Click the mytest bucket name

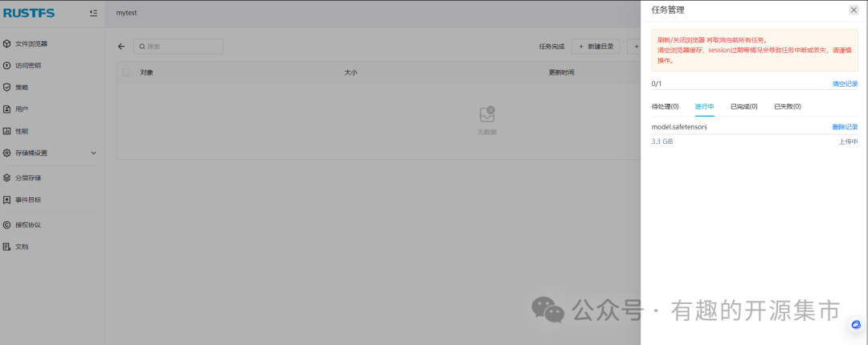(x=126, y=13)
